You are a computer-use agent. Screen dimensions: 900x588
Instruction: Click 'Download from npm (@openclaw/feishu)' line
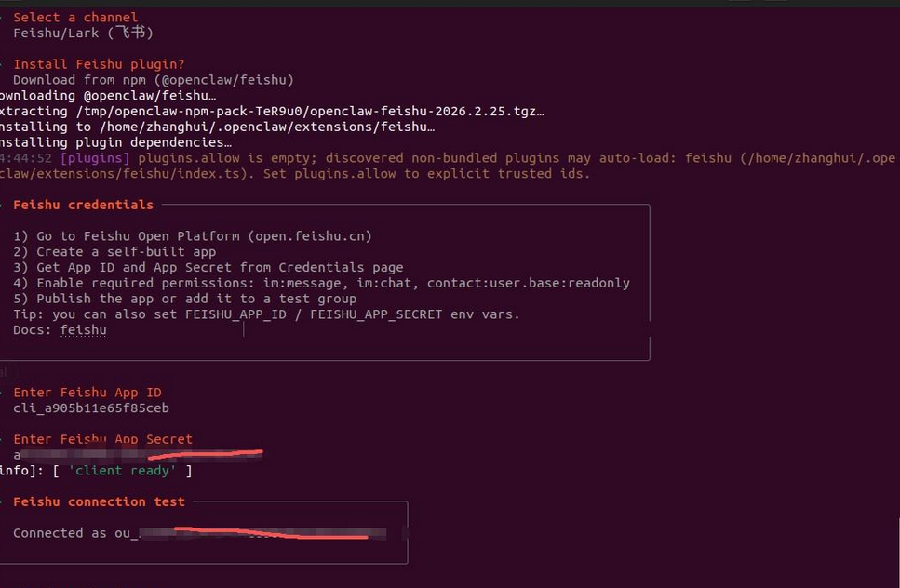click(154, 80)
